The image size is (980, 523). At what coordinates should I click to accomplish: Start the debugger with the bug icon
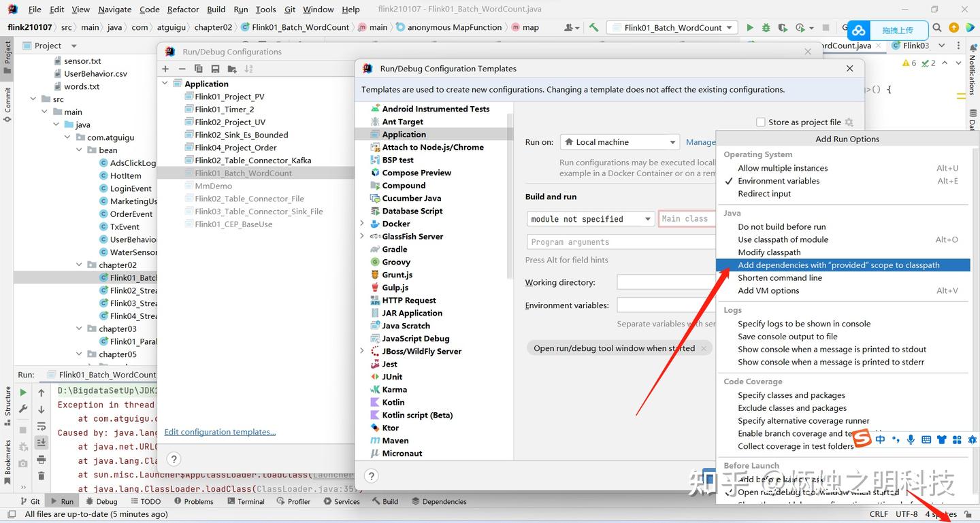[766, 27]
